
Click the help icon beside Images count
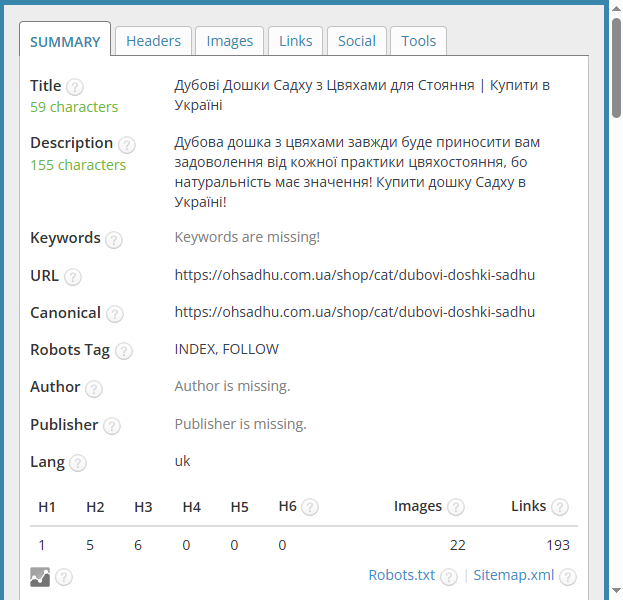click(x=456, y=507)
